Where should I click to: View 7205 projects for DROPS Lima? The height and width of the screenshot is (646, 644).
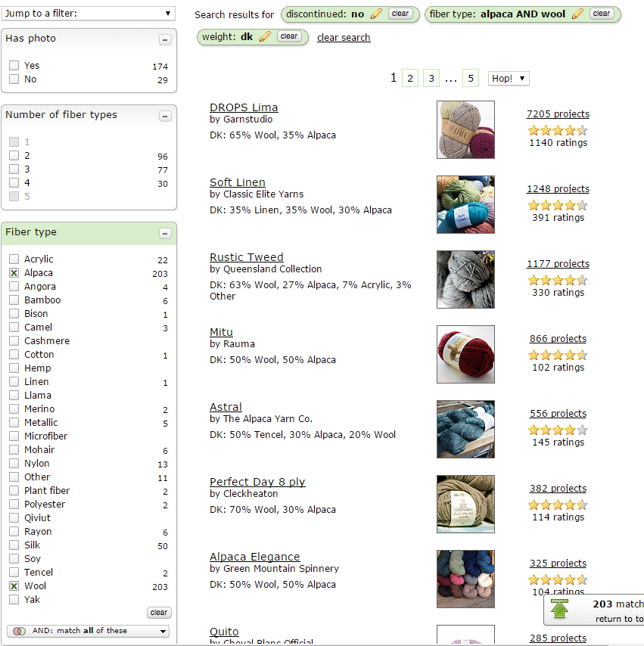coord(558,114)
